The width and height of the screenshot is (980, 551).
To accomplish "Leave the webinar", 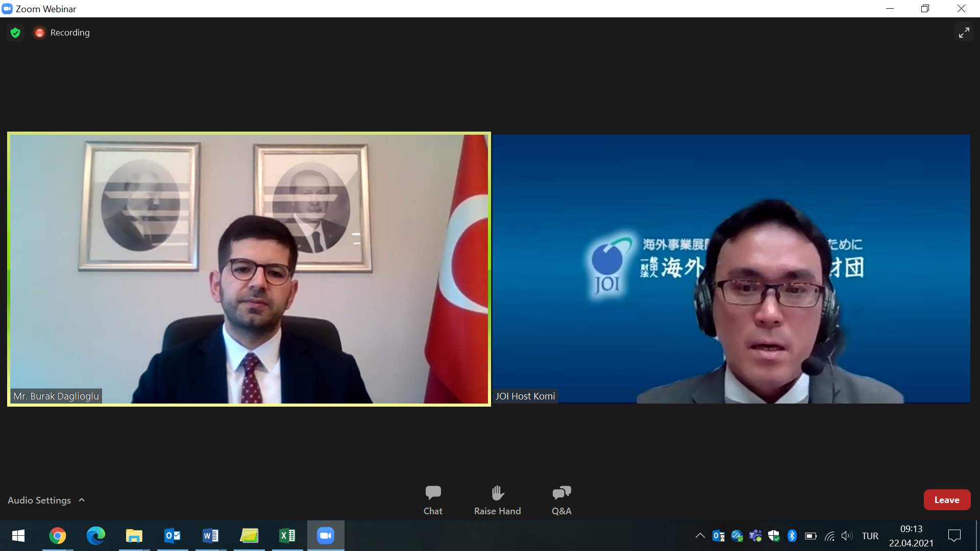I will point(947,500).
